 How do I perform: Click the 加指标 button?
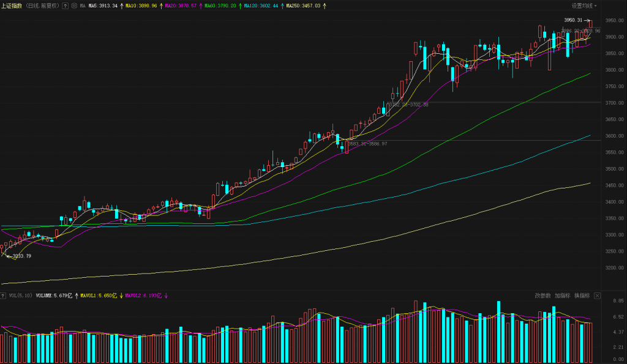click(x=562, y=296)
